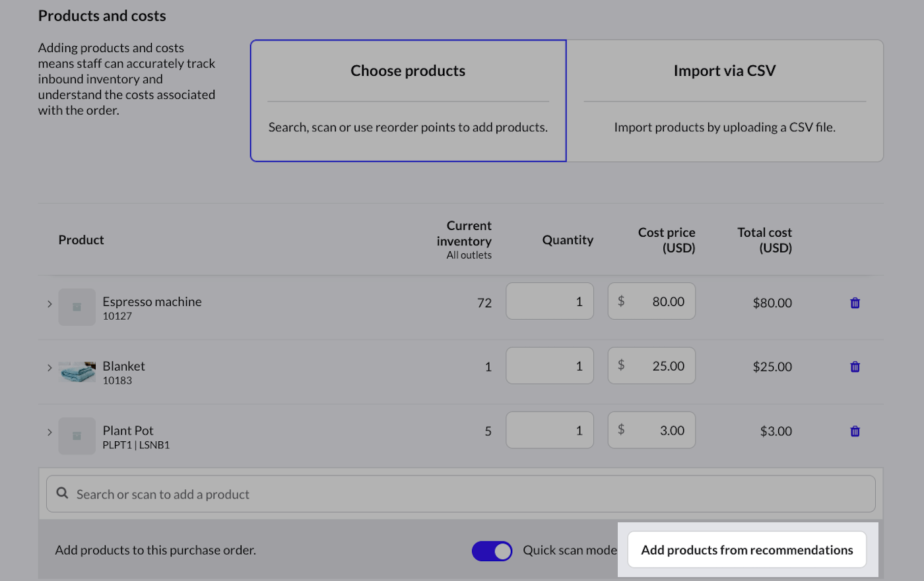Click trash icon for Plant Pot
This screenshot has width=924, height=581.
(855, 431)
